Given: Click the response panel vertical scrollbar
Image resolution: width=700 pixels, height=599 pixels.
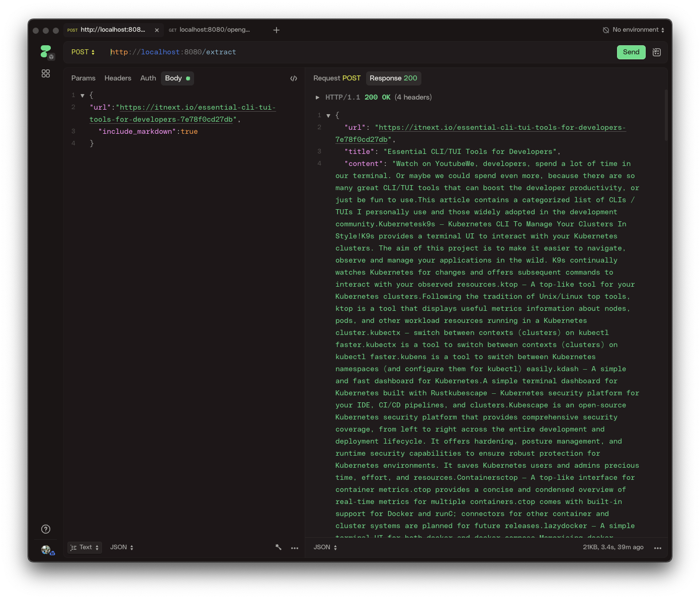Looking at the screenshot, I should [x=666, y=116].
